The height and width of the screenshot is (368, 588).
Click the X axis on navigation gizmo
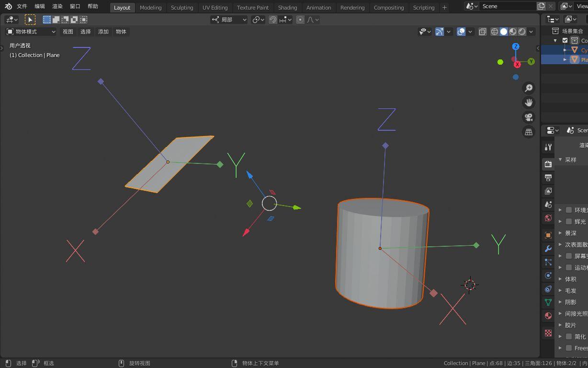click(517, 64)
